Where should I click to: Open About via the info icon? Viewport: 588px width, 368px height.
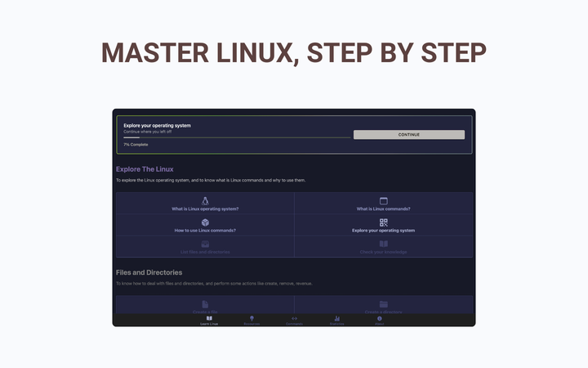[379, 319]
